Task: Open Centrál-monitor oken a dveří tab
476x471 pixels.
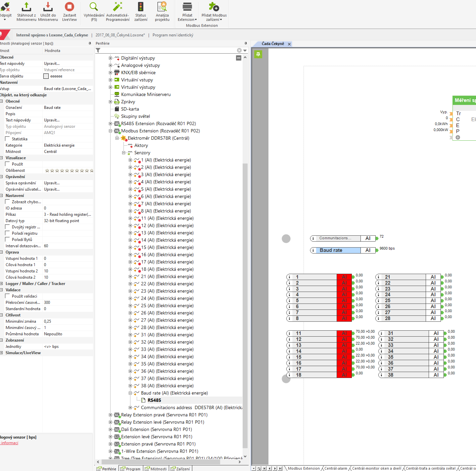Action: [x=377, y=469]
